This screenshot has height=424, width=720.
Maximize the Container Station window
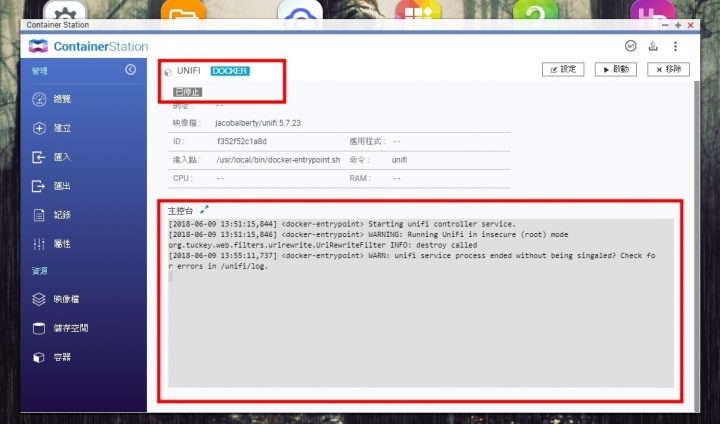pyautogui.click(x=678, y=25)
